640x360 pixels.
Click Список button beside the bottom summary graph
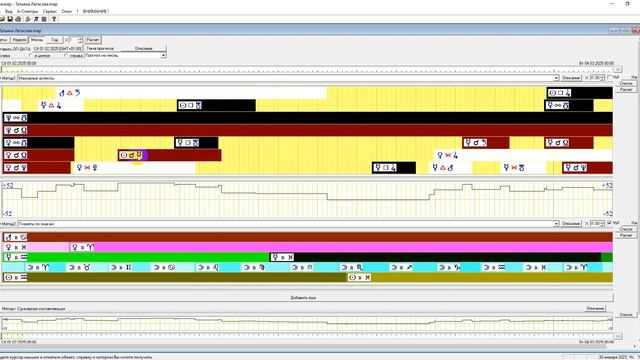(x=626, y=315)
